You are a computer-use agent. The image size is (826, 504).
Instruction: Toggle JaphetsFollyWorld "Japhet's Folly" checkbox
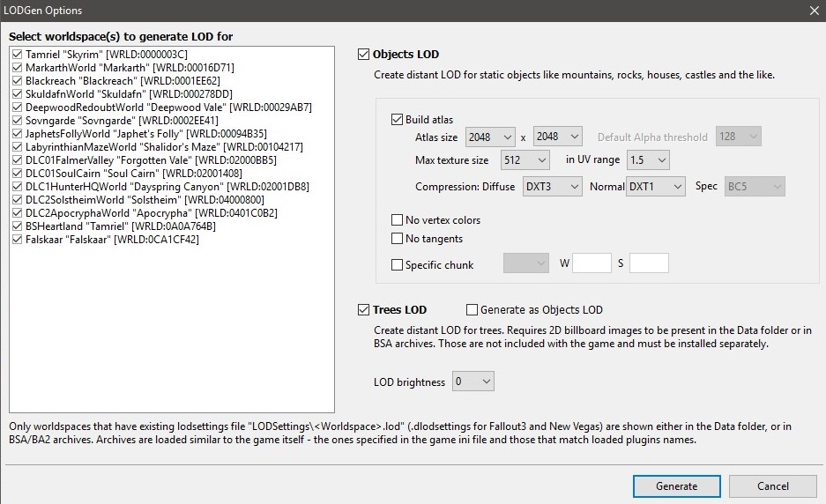coord(17,133)
